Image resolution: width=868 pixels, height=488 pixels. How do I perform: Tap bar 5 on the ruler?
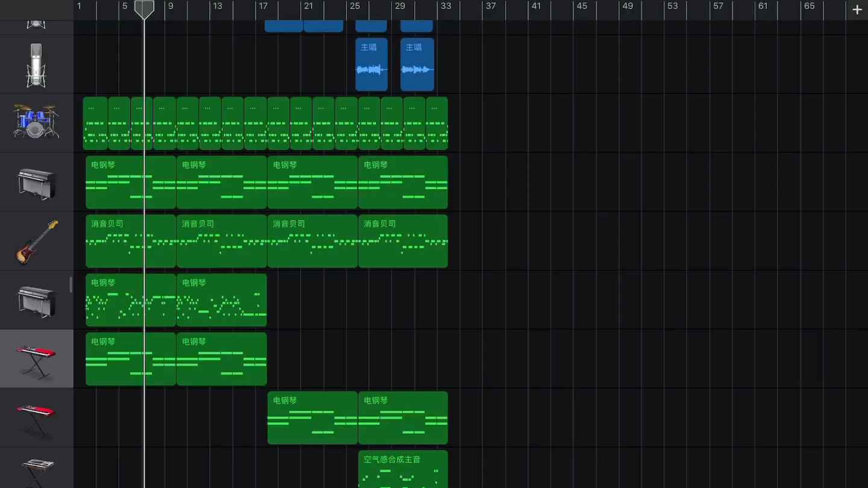click(x=125, y=6)
